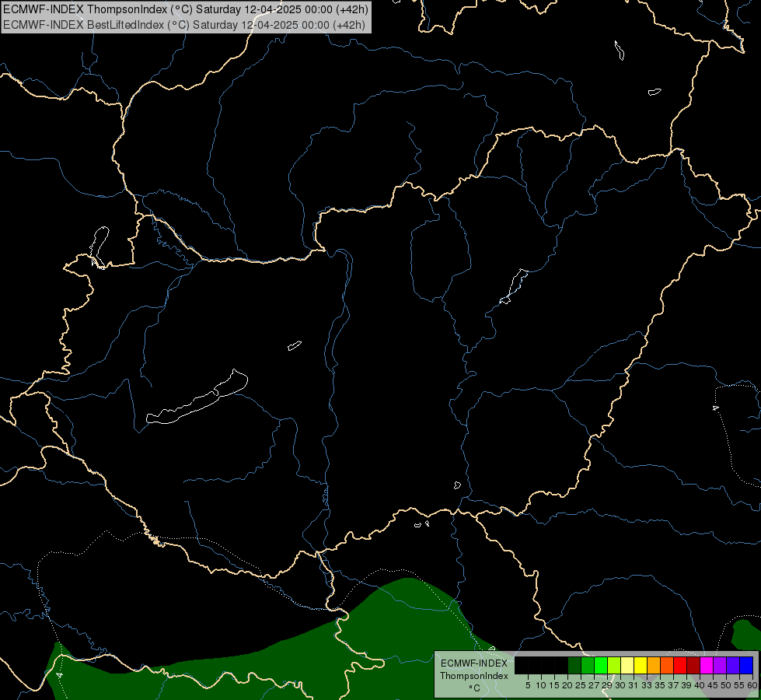Image resolution: width=761 pixels, height=700 pixels.
Task: Click legend tick value 45
Action: click(x=714, y=685)
